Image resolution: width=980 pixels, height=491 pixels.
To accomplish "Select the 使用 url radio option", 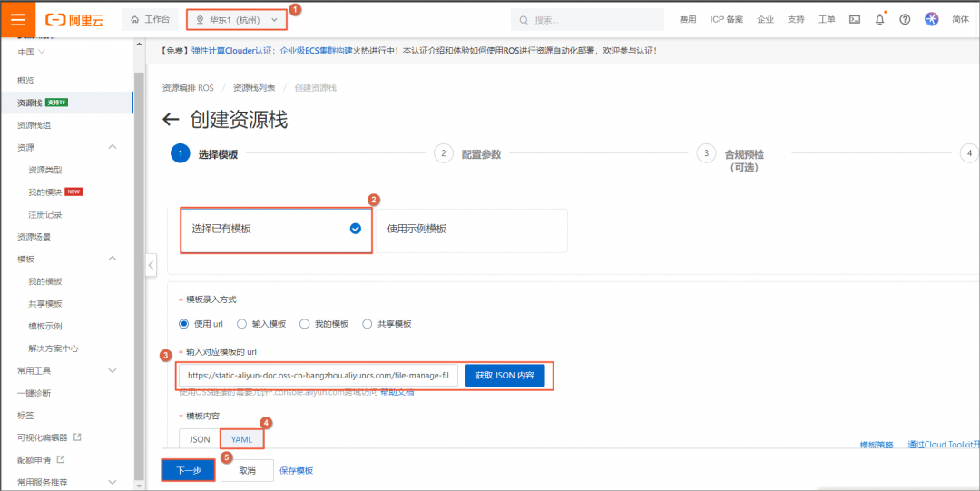I will click(183, 324).
